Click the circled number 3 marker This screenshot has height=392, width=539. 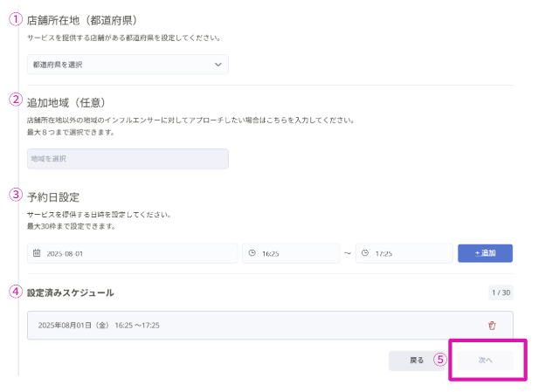16,195
